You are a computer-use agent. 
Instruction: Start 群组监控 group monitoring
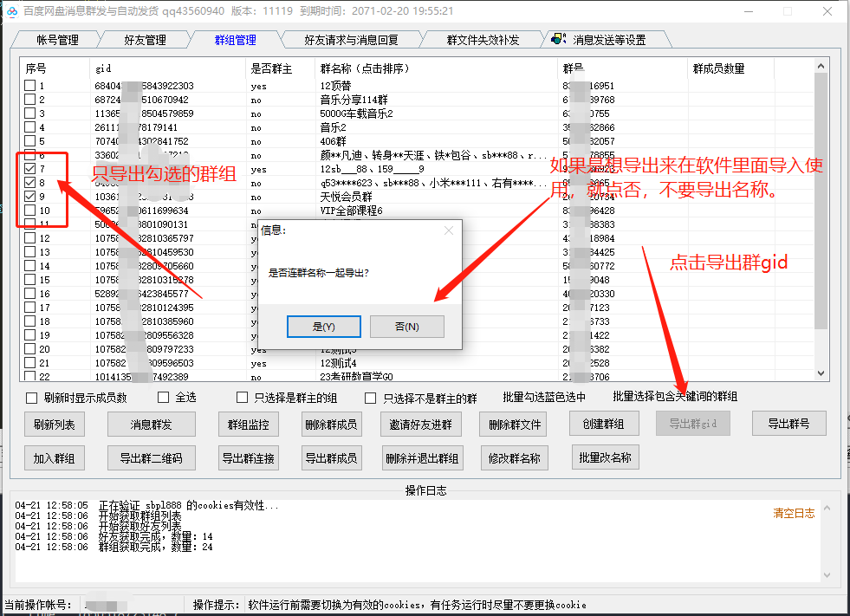[x=247, y=424]
